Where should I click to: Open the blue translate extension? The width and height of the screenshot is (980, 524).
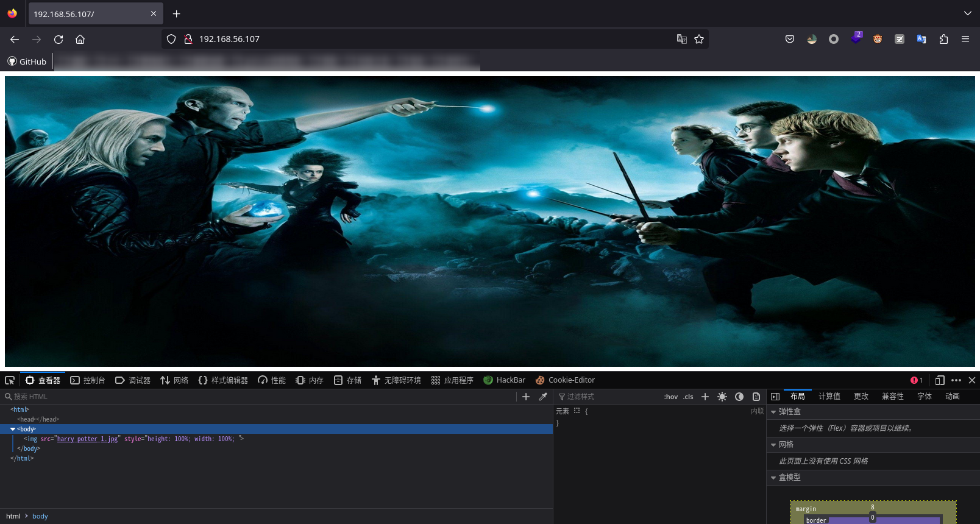tap(921, 39)
